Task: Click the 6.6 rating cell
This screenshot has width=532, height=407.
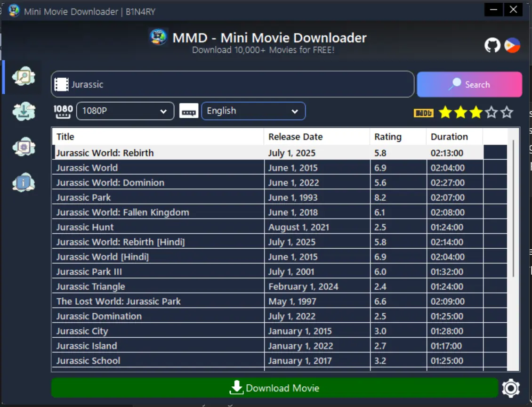Action: (398, 301)
